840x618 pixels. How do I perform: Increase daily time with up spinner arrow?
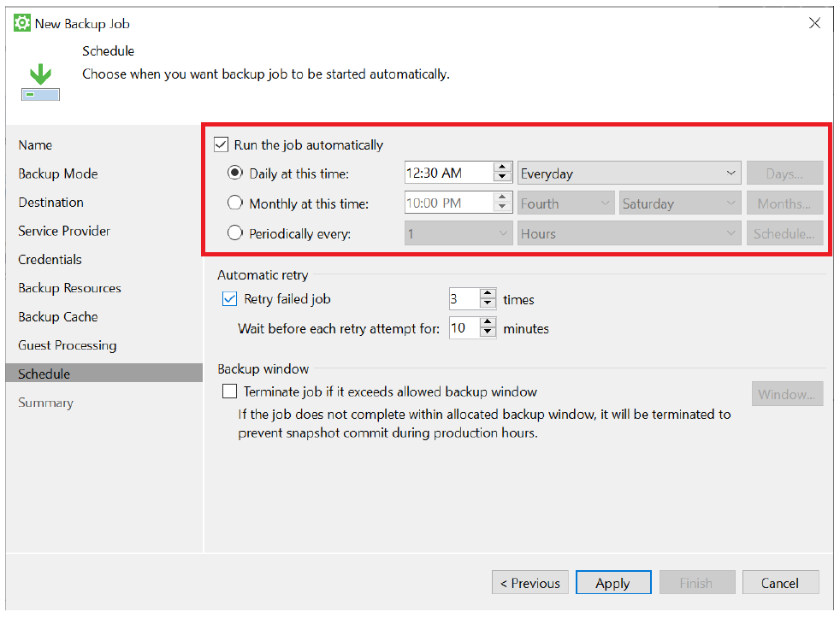tap(502, 168)
